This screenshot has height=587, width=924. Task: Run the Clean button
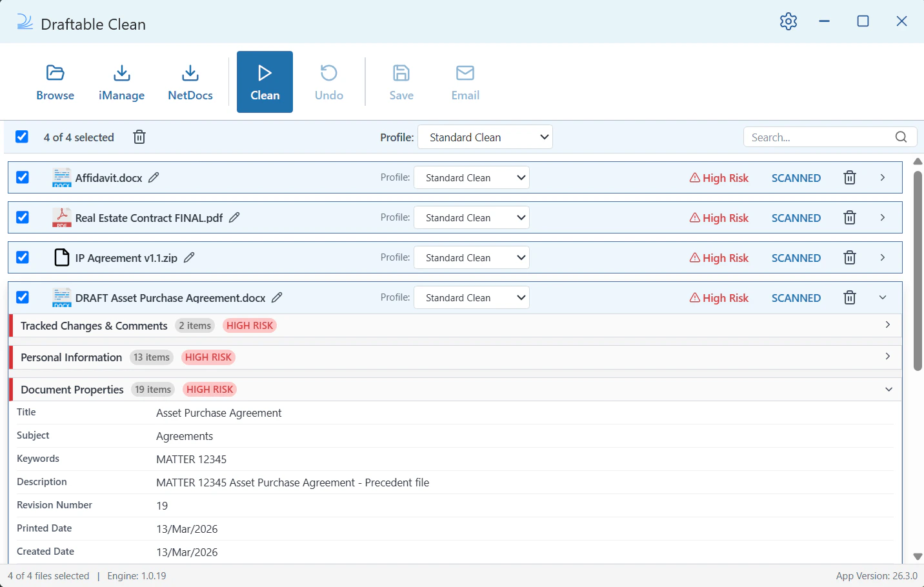265,82
